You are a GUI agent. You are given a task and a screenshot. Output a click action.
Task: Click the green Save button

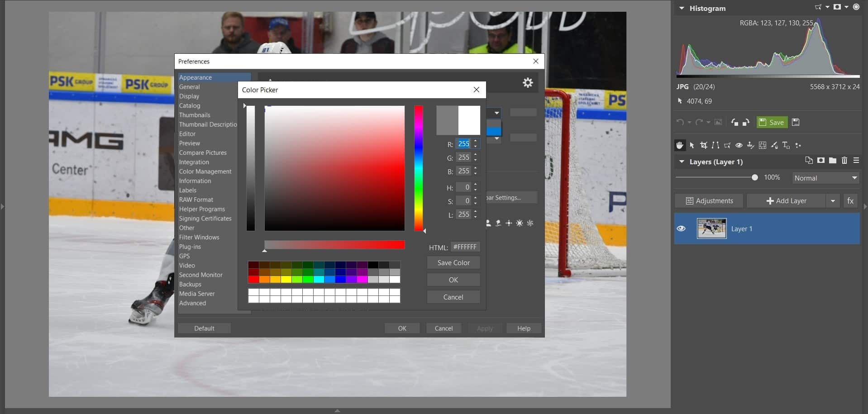click(772, 122)
